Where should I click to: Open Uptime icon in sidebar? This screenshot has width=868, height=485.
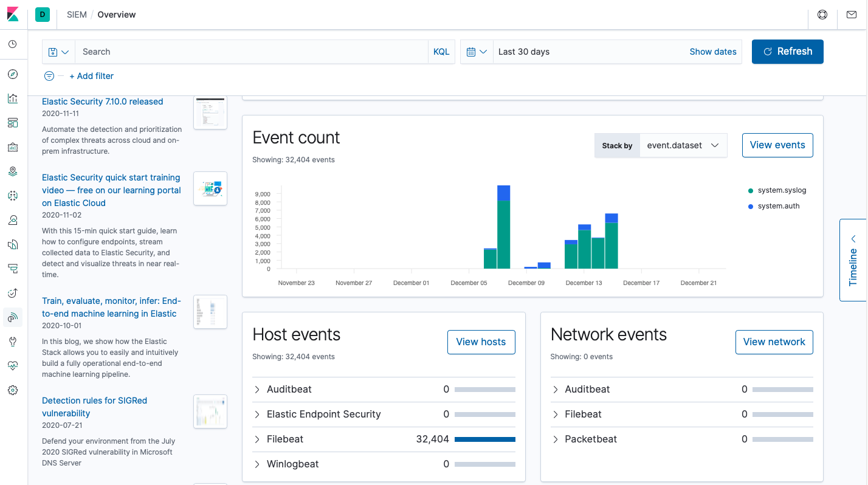(13, 293)
